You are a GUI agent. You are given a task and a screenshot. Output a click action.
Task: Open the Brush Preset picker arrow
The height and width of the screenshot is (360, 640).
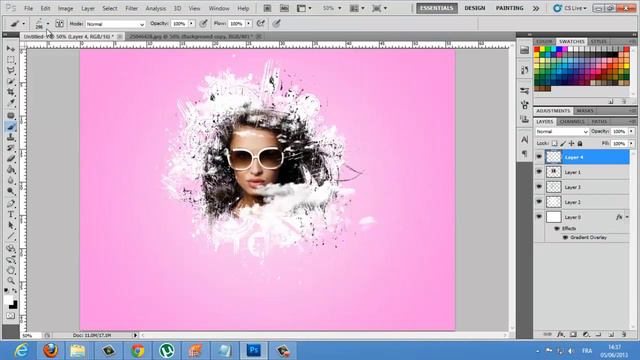pyautogui.click(x=48, y=24)
